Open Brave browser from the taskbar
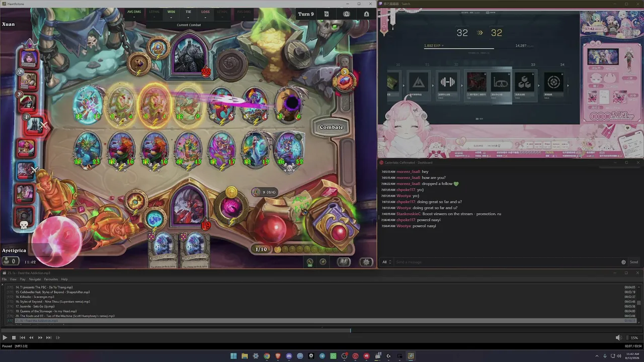This screenshot has height=362, width=644. (278, 356)
